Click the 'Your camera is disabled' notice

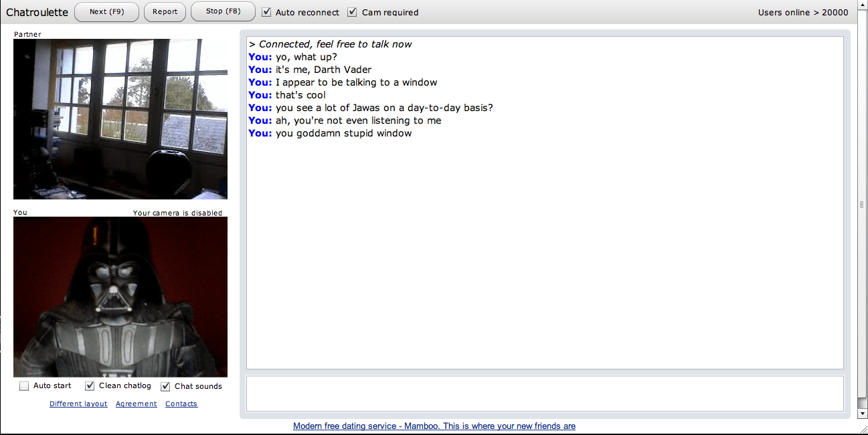tap(177, 213)
